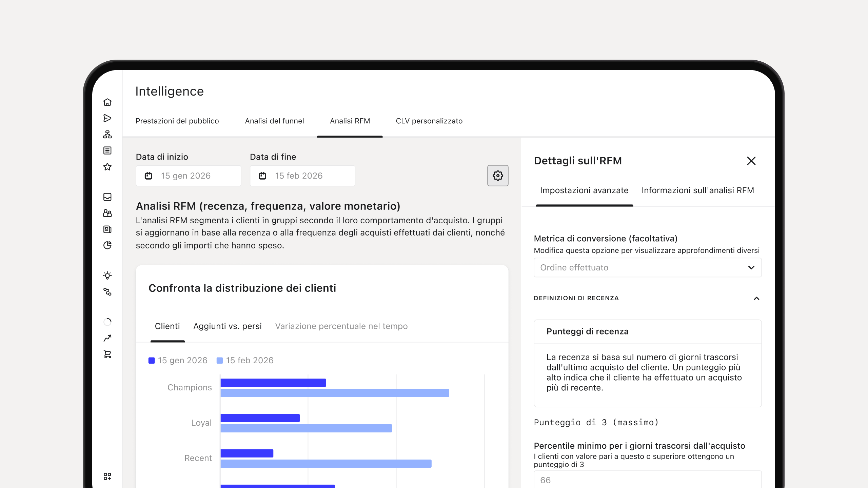868x488 pixels.
Task: Click the lightbulb Intelligence icon
Action: coord(107,276)
